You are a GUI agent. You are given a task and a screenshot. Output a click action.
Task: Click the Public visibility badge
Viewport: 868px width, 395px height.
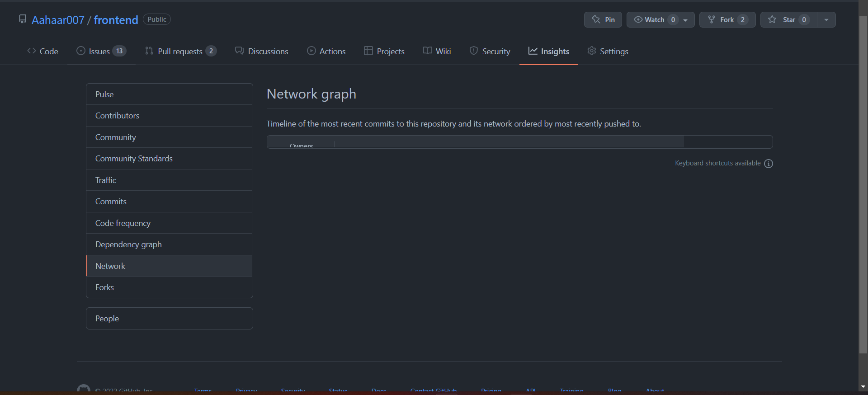coord(157,19)
